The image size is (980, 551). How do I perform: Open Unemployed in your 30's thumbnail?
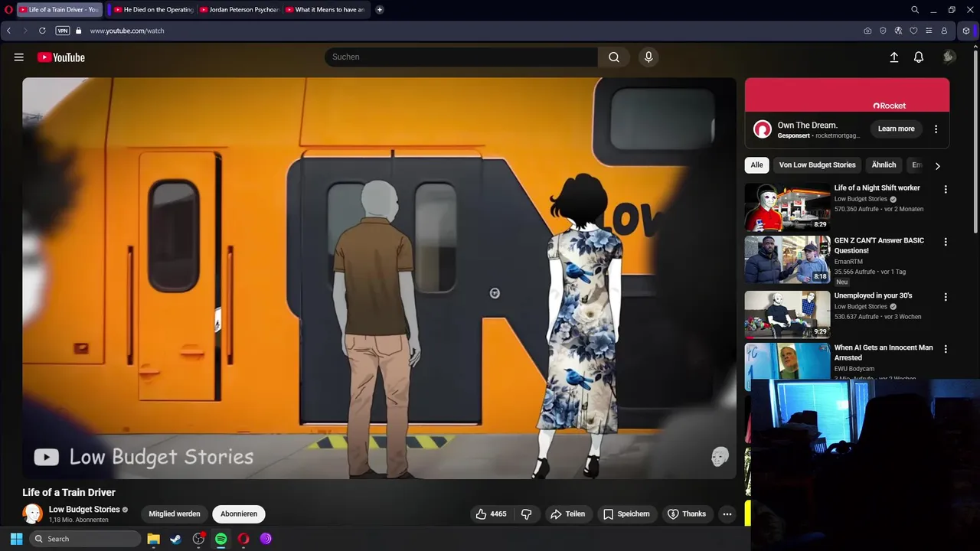pos(787,315)
